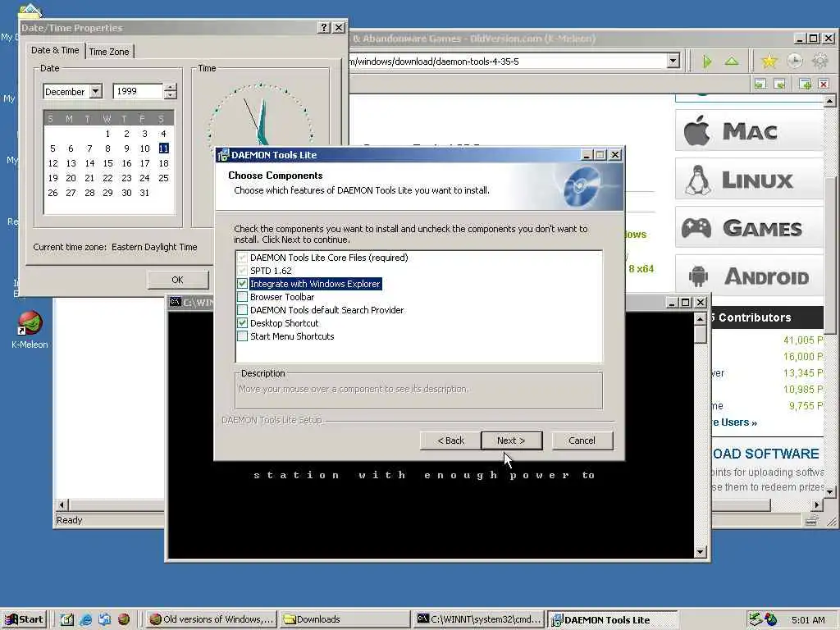Select day 31 in the calendar

pyautogui.click(x=144, y=193)
